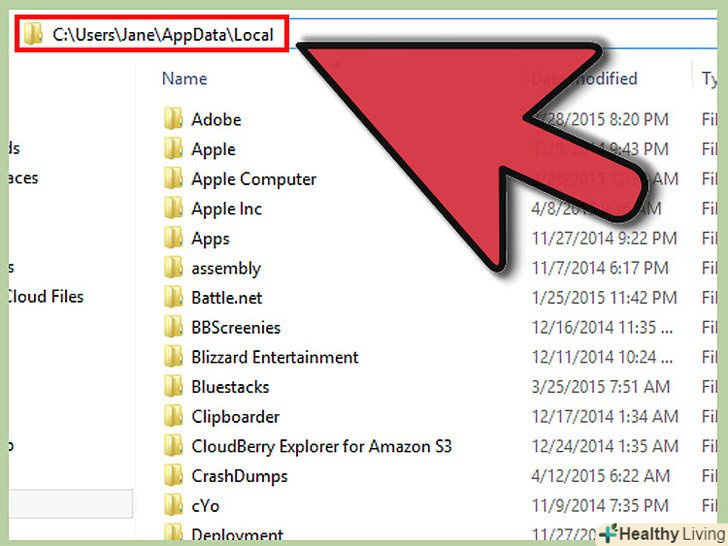Select the CrashDumps folder icon
Screen dimensions: 728x546
(174, 475)
